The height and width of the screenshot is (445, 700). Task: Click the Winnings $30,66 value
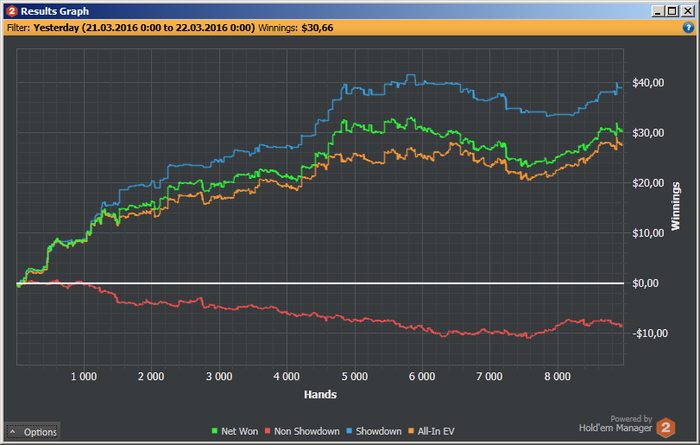[317, 28]
